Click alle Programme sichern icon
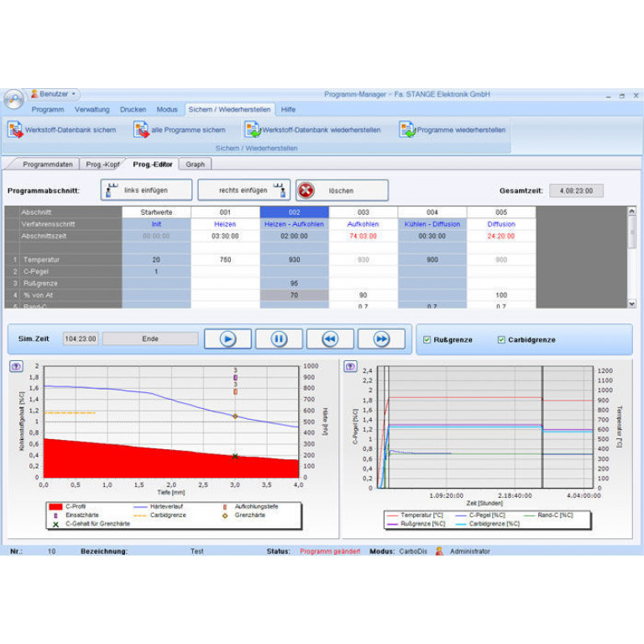This screenshot has width=644, height=644. point(140,129)
